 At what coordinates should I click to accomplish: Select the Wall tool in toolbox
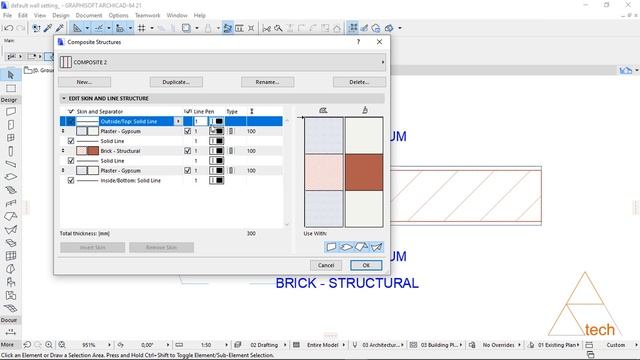(x=11, y=111)
